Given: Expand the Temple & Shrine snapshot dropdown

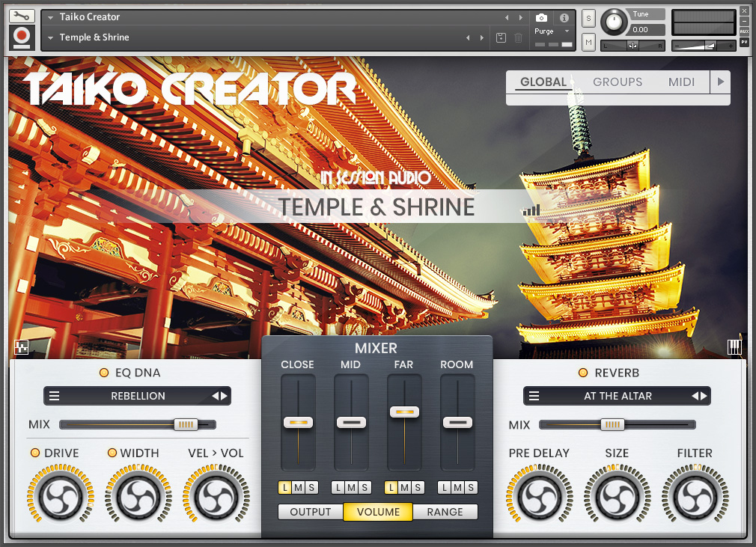Looking at the screenshot, I should coord(50,37).
